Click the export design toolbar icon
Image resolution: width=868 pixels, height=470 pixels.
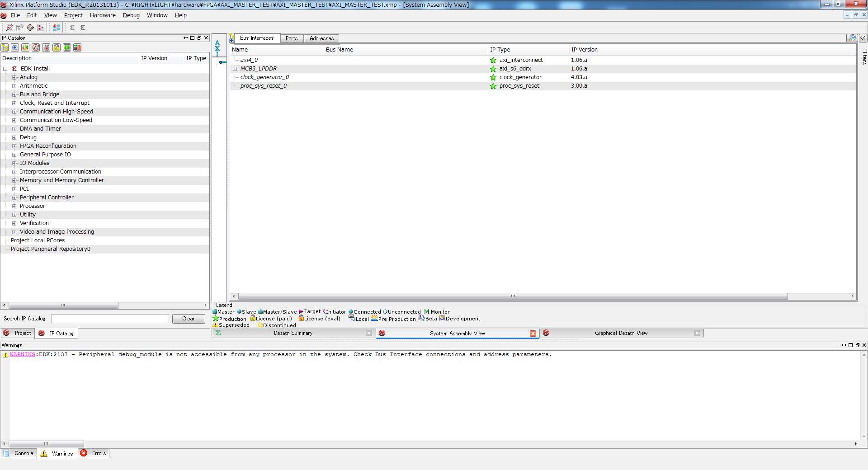tap(41, 28)
